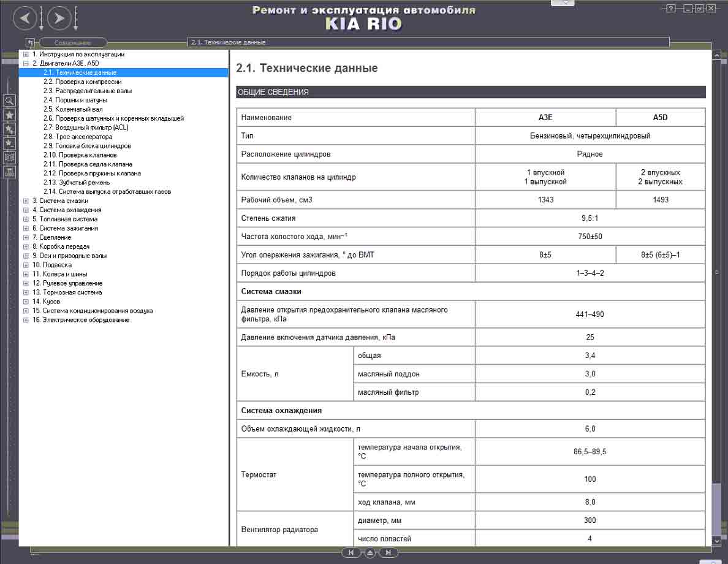728x564 pixels.
Task: Click the '1343' engine displacement value
Action: [545, 200]
